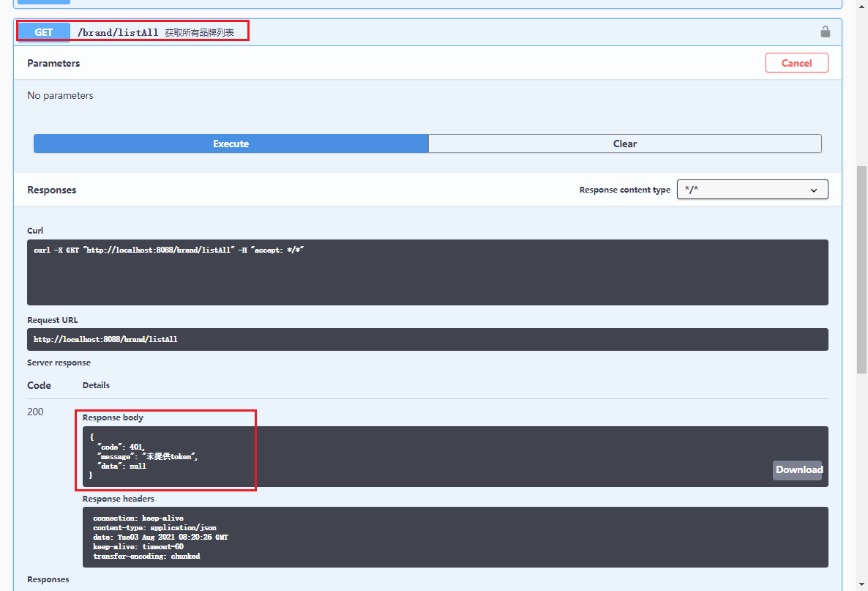Click the Clear button
The width and height of the screenshot is (868, 591).
[625, 144]
